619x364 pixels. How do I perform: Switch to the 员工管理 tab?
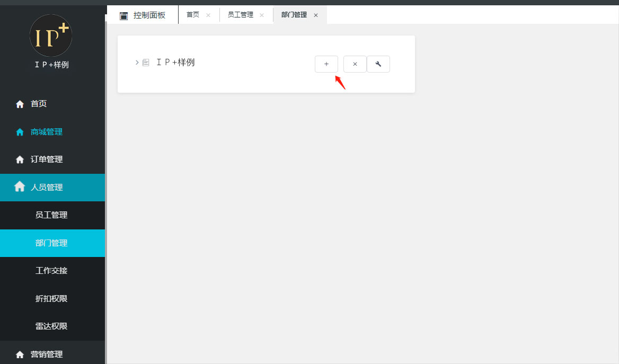click(240, 15)
